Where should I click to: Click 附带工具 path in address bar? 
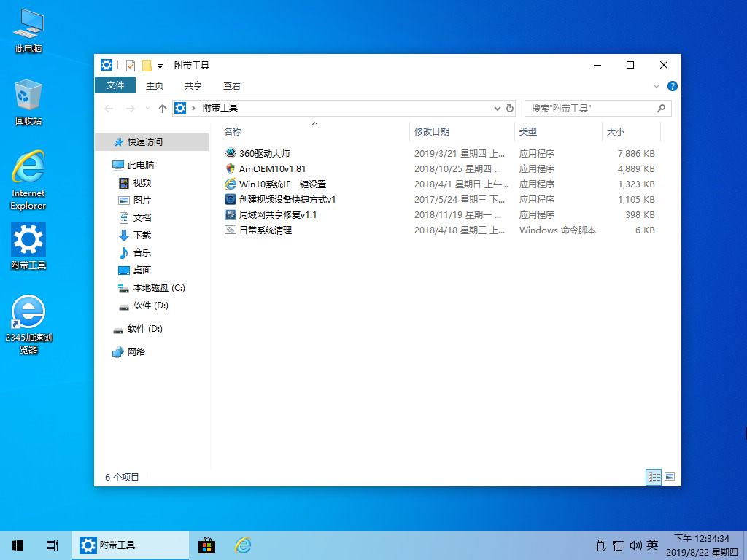coord(220,108)
